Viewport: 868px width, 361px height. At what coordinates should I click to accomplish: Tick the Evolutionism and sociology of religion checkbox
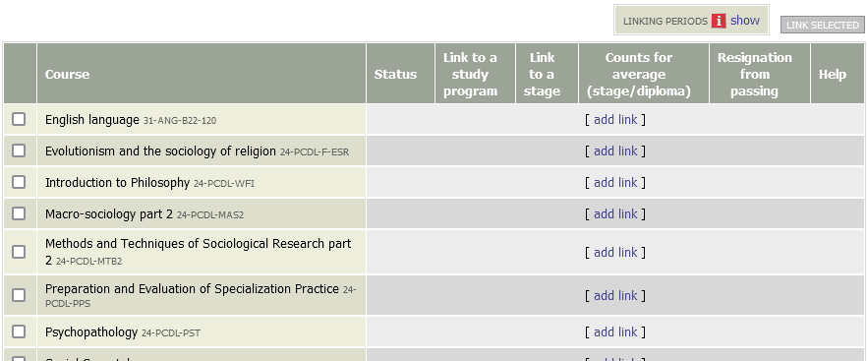point(19,150)
